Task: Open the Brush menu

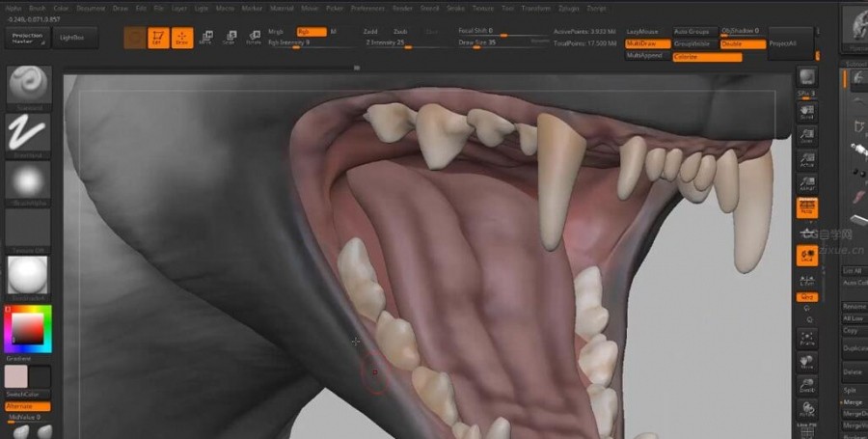Action: click(38, 8)
